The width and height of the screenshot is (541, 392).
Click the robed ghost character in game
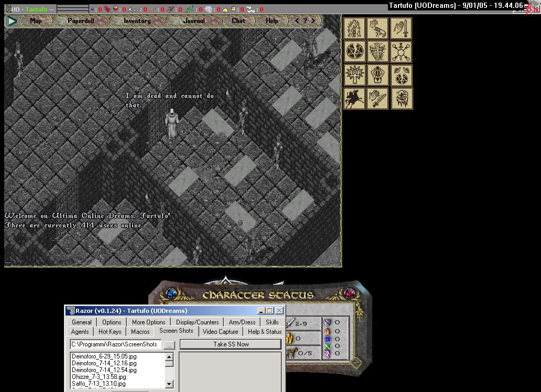point(171,124)
